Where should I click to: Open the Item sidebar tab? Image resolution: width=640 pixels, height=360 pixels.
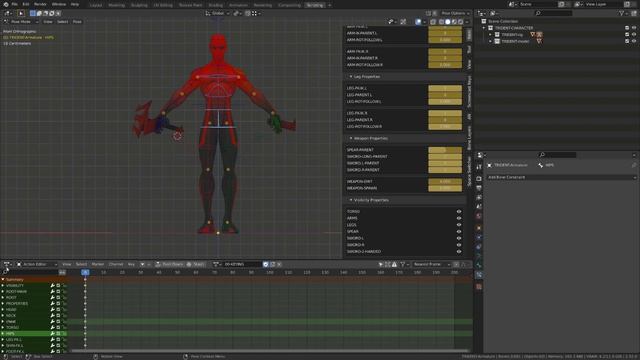coord(469,34)
